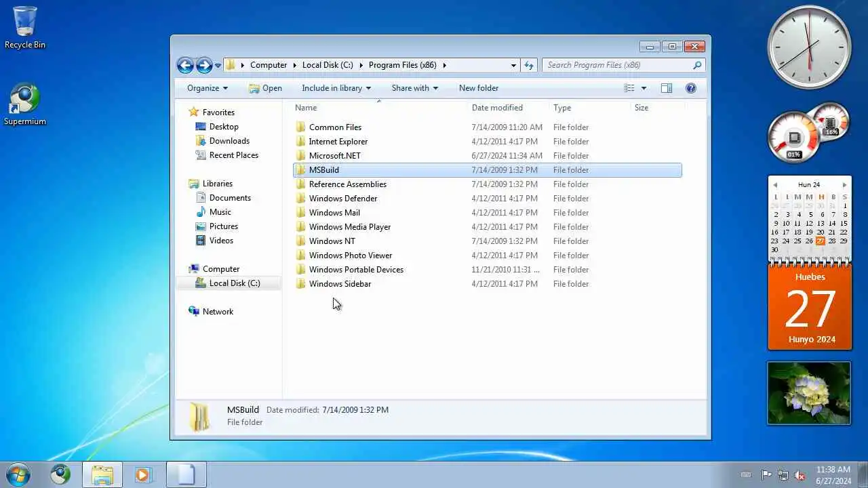The image size is (868, 488).
Task: Click the Action Center flag tray icon
Action: point(766,475)
